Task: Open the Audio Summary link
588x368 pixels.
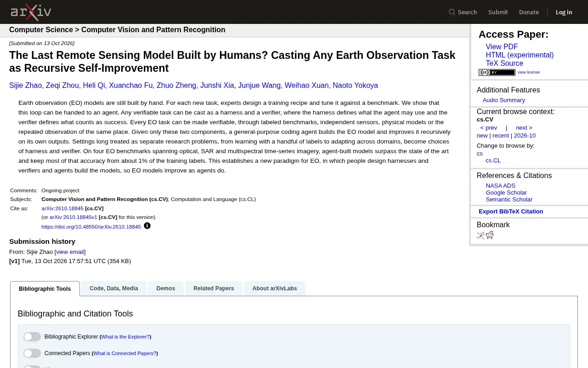Action: (503, 100)
